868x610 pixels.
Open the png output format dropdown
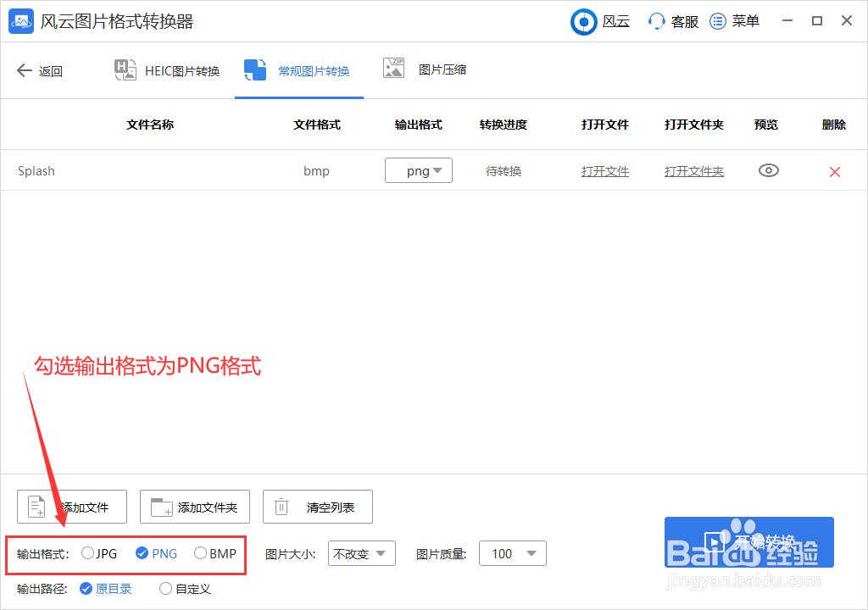tap(419, 170)
